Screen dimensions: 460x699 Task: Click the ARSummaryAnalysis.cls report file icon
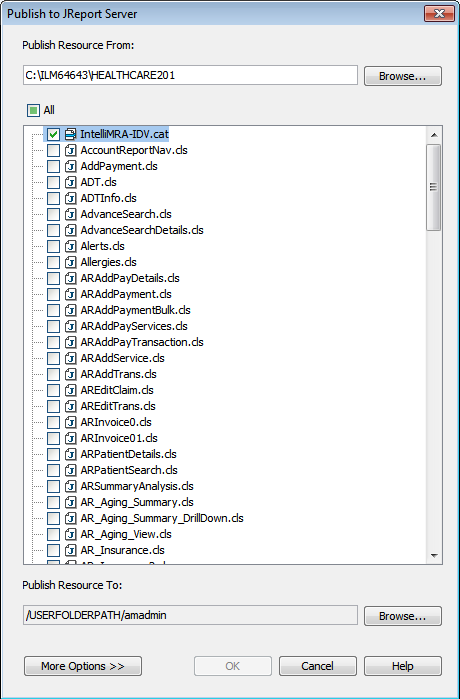(x=70, y=486)
